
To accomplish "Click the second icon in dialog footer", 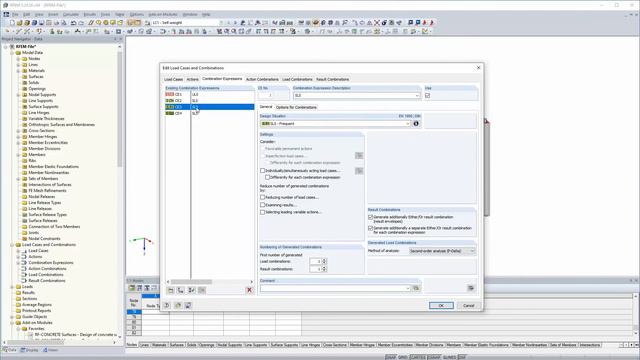I will pyautogui.click(x=178, y=305).
